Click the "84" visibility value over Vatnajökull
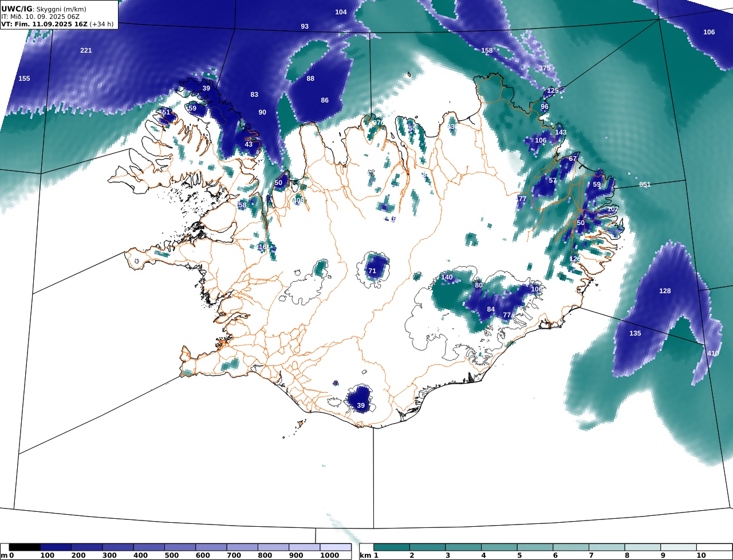This screenshot has width=733, height=560. pyautogui.click(x=491, y=309)
